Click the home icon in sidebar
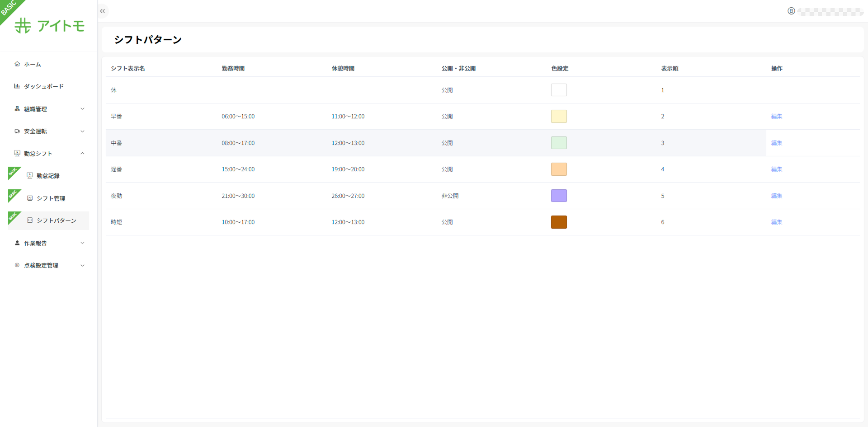 (17, 64)
